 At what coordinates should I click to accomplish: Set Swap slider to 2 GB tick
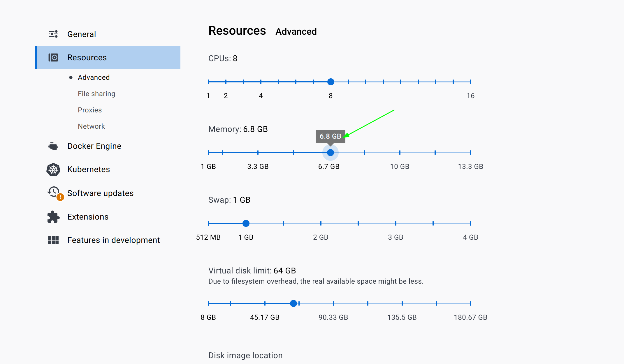click(321, 223)
